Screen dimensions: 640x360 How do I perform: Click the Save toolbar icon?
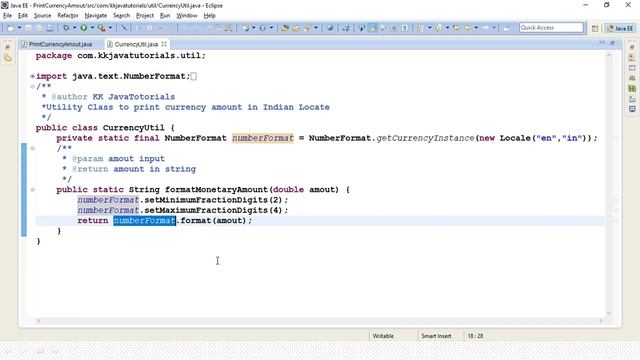[x=28, y=28]
